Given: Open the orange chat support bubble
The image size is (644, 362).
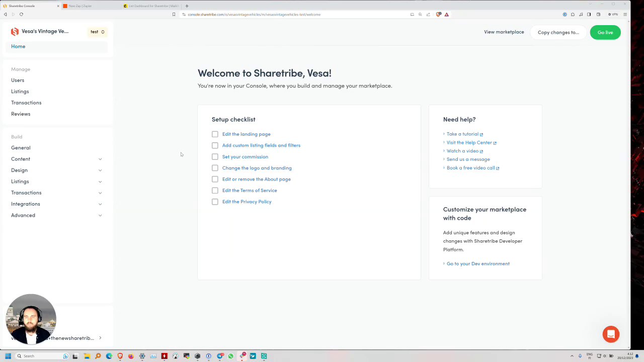Looking at the screenshot, I should [x=611, y=334].
